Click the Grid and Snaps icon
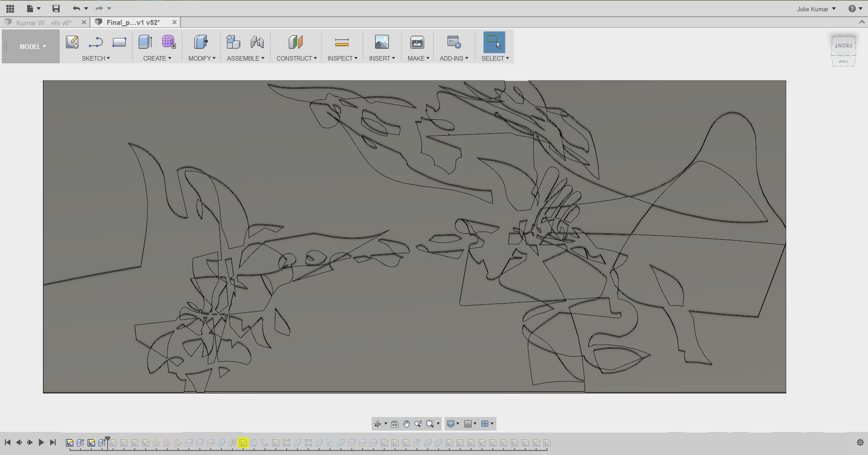This screenshot has width=868, height=455. tap(468, 424)
